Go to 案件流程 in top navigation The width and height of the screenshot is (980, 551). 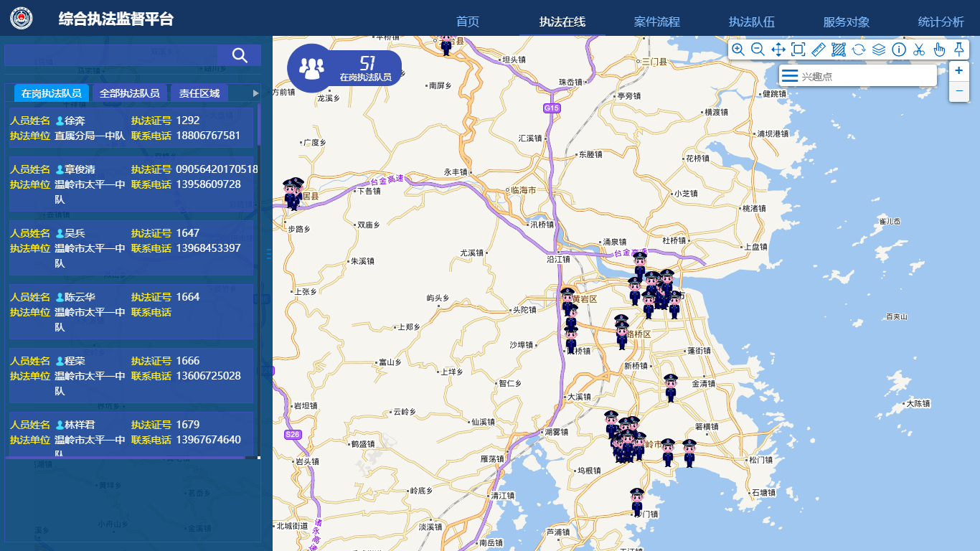(656, 22)
